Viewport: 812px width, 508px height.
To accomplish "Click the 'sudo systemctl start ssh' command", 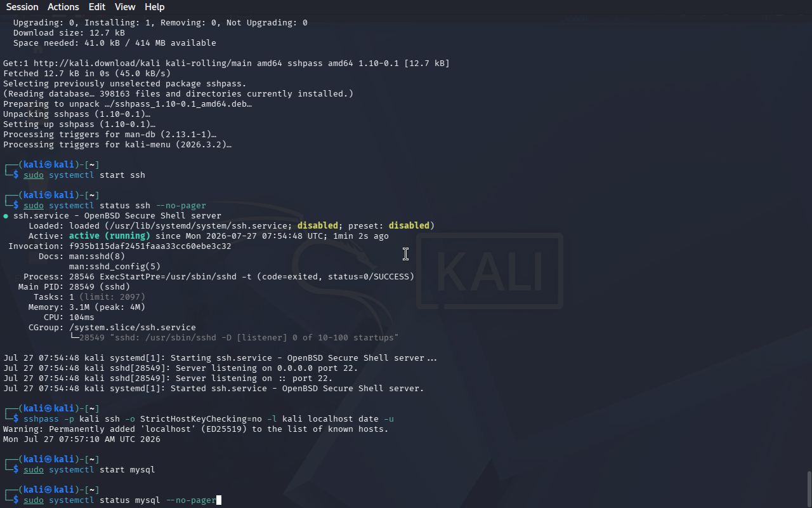I will [84, 175].
